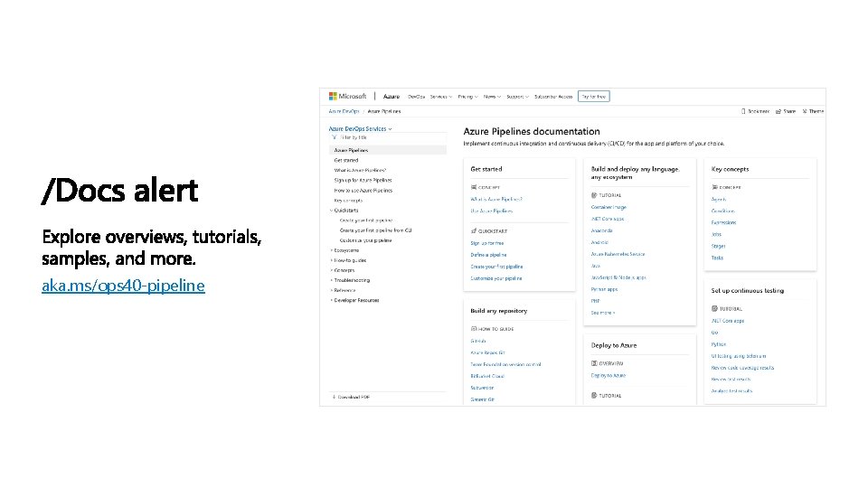This screenshot has width=868, height=488.
Task: Open the 'Azure Kubernetes Service' link
Action: click(618, 254)
